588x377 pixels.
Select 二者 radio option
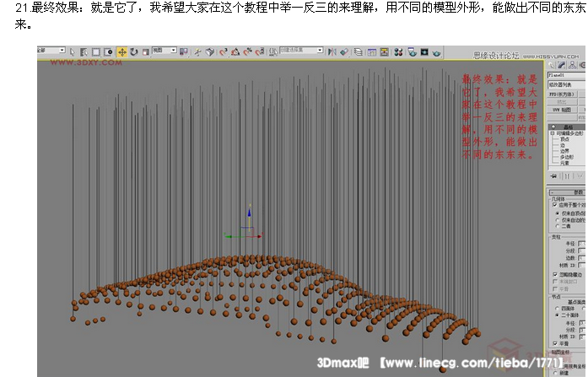pos(558,226)
